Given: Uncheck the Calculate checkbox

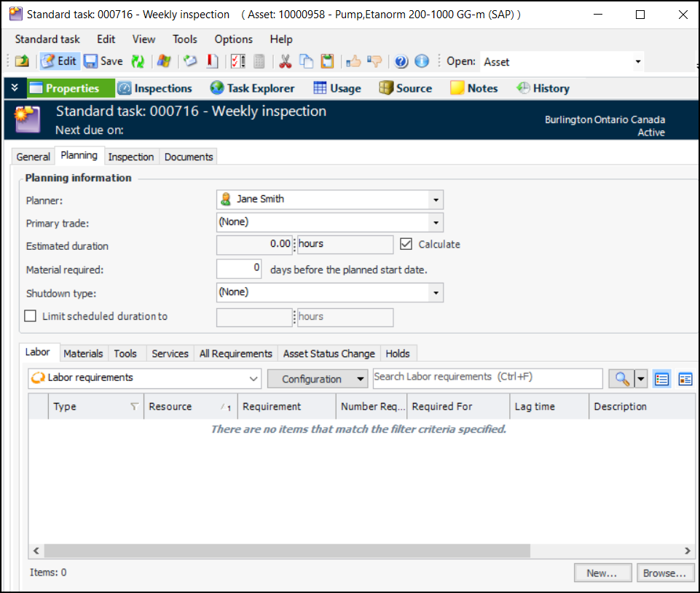Looking at the screenshot, I should (406, 244).
